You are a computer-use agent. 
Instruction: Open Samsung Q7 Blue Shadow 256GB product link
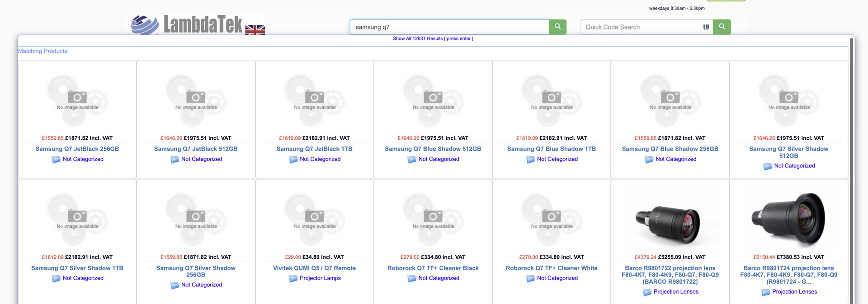[x=670, y=149]
